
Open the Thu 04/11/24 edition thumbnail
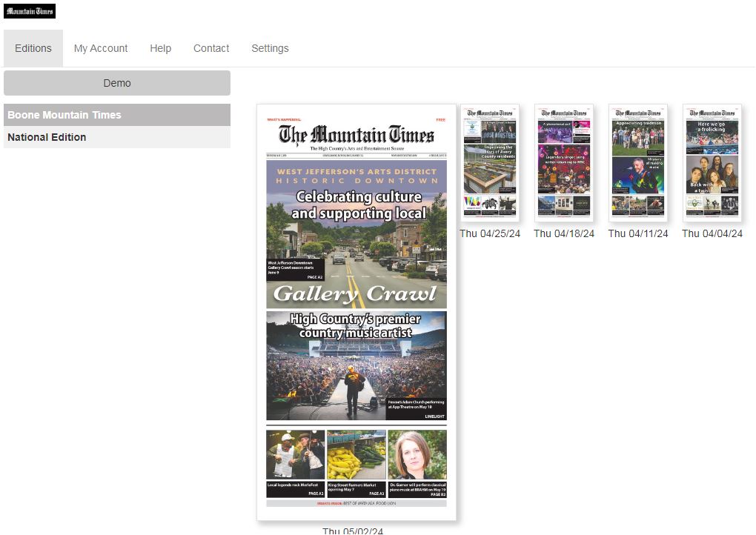tap(638, 163)
